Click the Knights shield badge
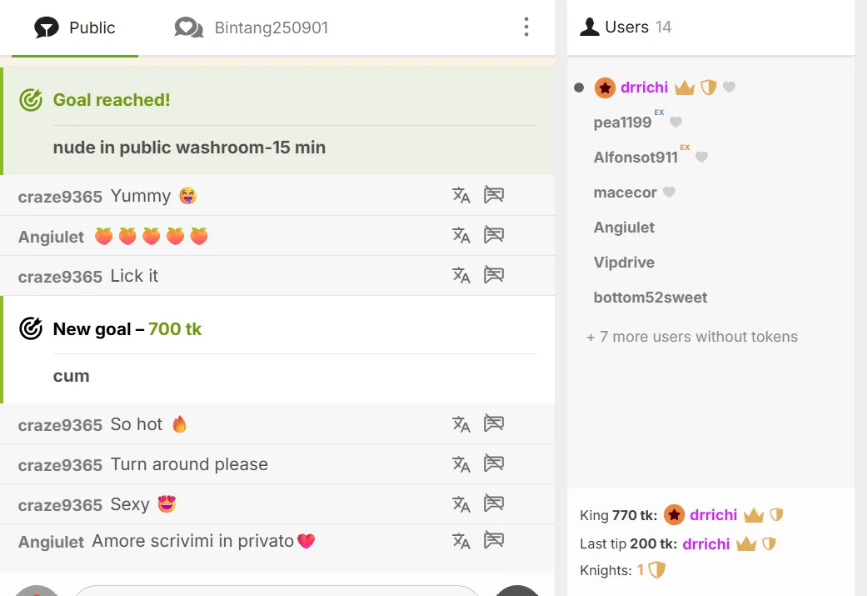The image size is (868, 596). 656,570
